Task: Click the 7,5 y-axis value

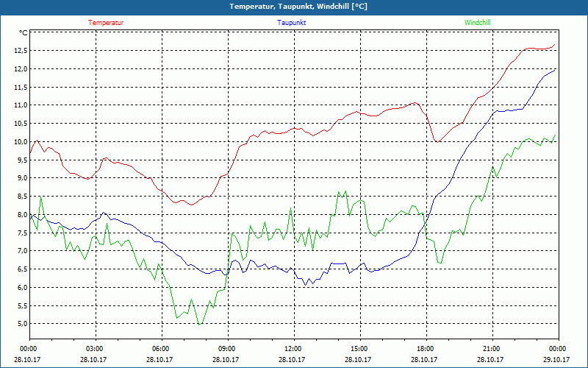Action: point(22,233)
